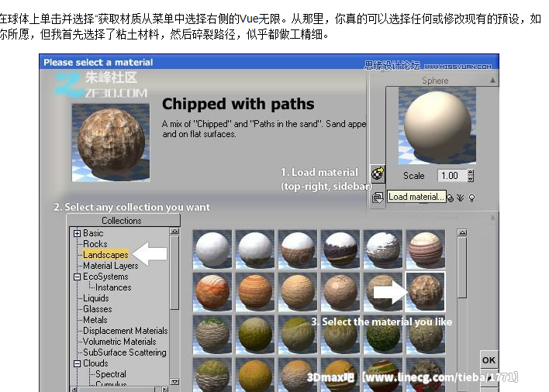Pick the pinkish cracked rock material
The width and height of the screenshot is (549, 392).
point(340,292)
